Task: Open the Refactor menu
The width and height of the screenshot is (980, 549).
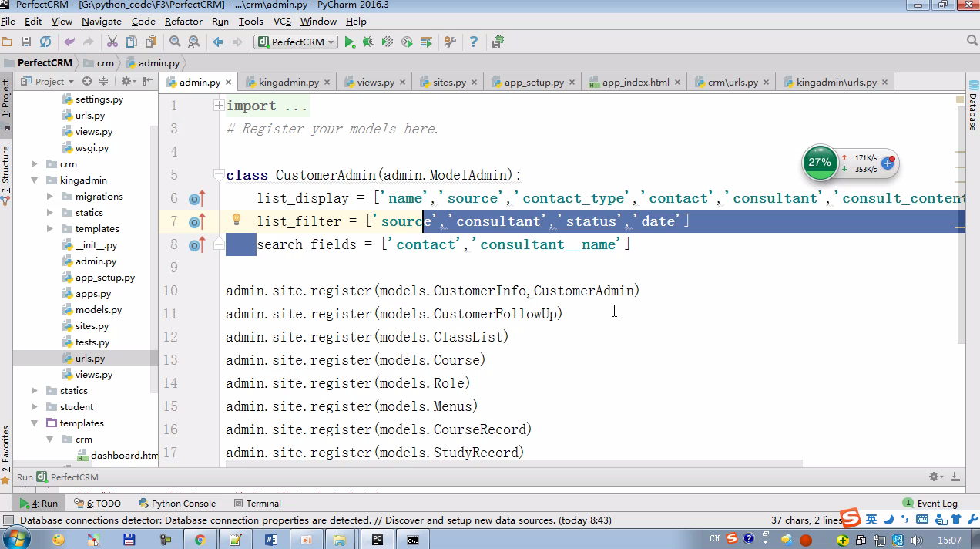Action: 183,22
